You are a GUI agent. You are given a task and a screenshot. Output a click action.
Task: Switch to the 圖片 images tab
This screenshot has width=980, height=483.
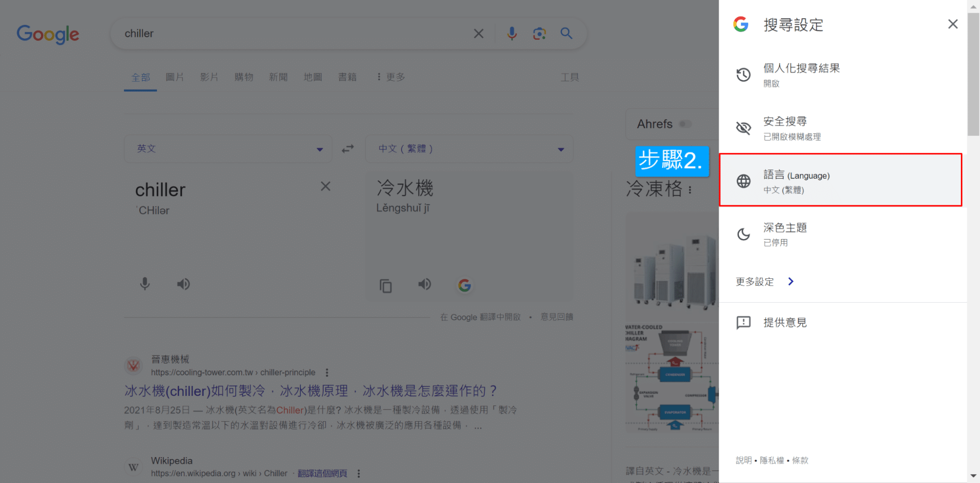coord(175,77)
